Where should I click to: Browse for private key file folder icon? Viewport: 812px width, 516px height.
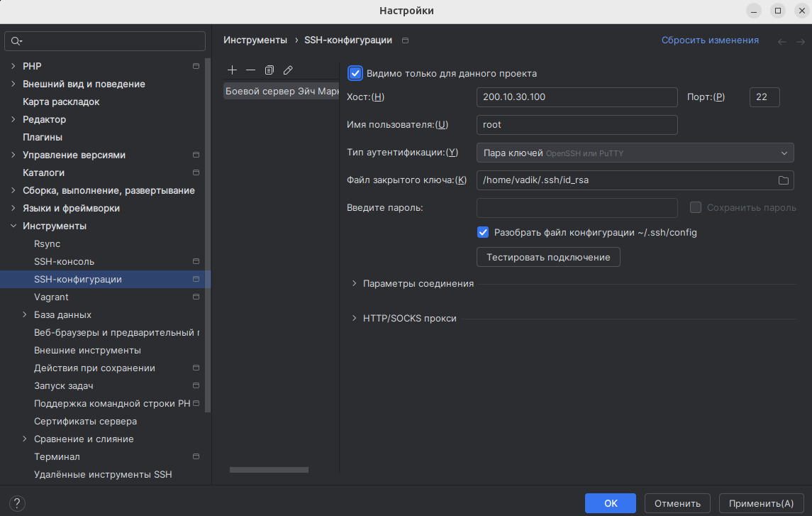click(784, 180)
